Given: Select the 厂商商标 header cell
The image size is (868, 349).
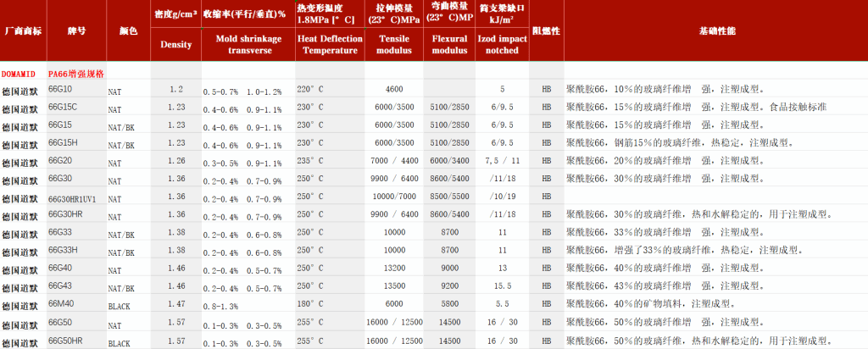Looking at the screenshot, I should (23, 30).
